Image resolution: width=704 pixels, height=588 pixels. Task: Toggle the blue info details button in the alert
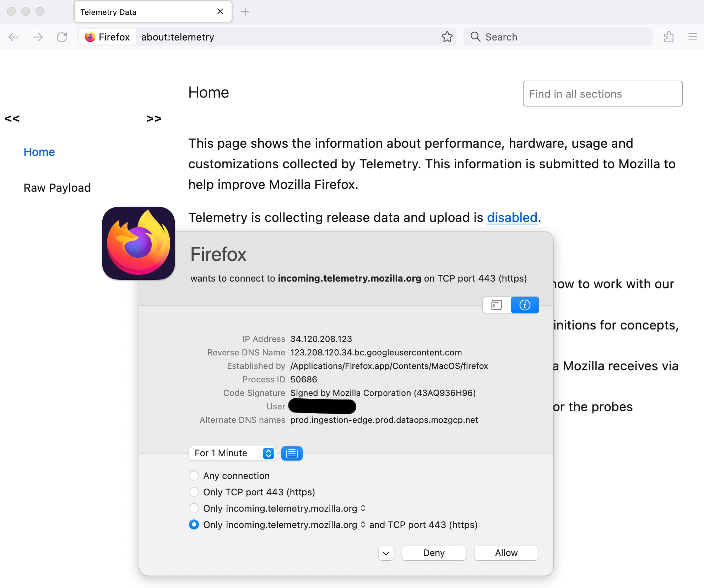[x=525, y=305]
